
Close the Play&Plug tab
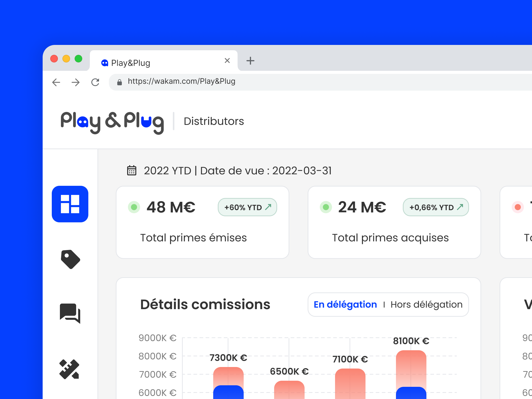(x=227, y=60)
